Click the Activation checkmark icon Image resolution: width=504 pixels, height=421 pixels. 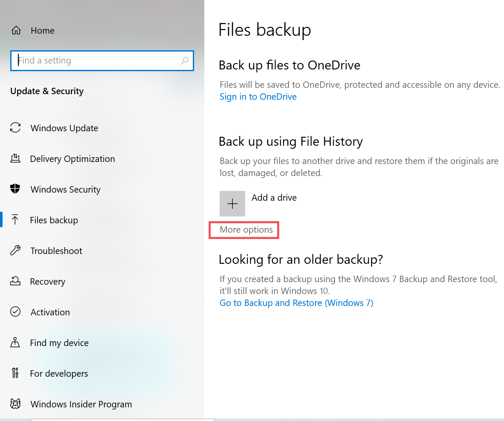point(15,311)
